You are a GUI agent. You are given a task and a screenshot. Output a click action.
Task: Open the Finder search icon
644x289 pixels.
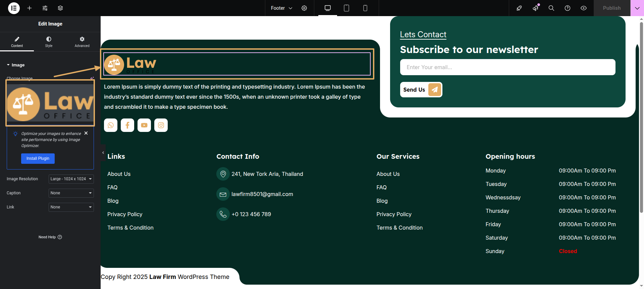(x=551, y=8)
